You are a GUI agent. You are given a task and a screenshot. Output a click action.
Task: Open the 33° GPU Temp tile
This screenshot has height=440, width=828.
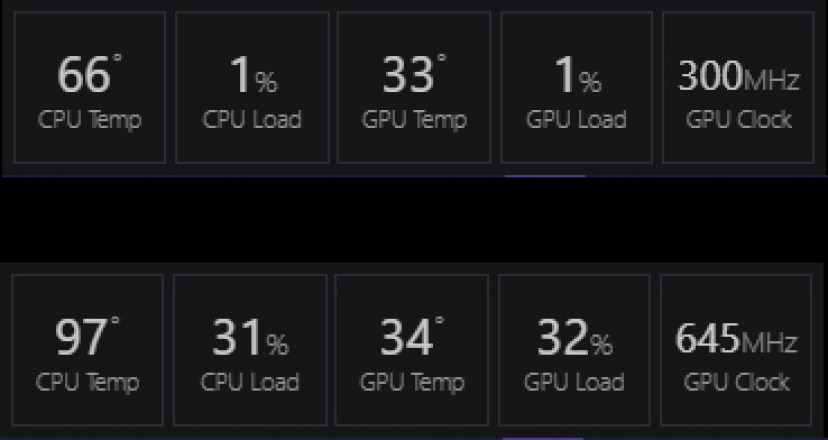(414, 88)
